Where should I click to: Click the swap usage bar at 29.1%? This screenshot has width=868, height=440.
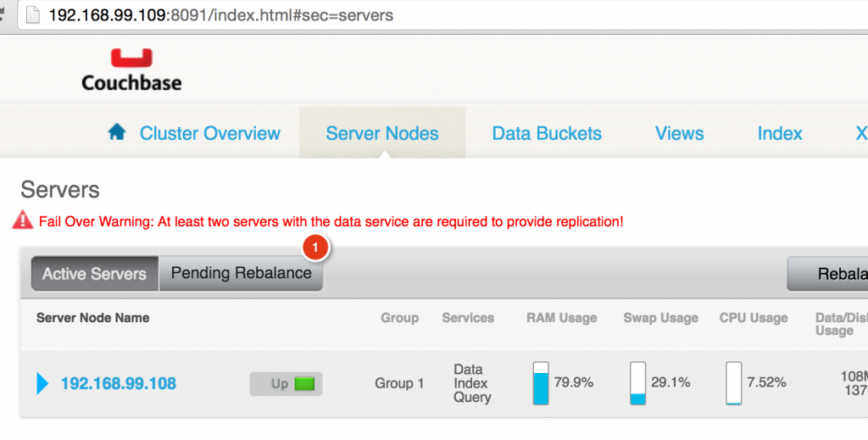[637, 383]
